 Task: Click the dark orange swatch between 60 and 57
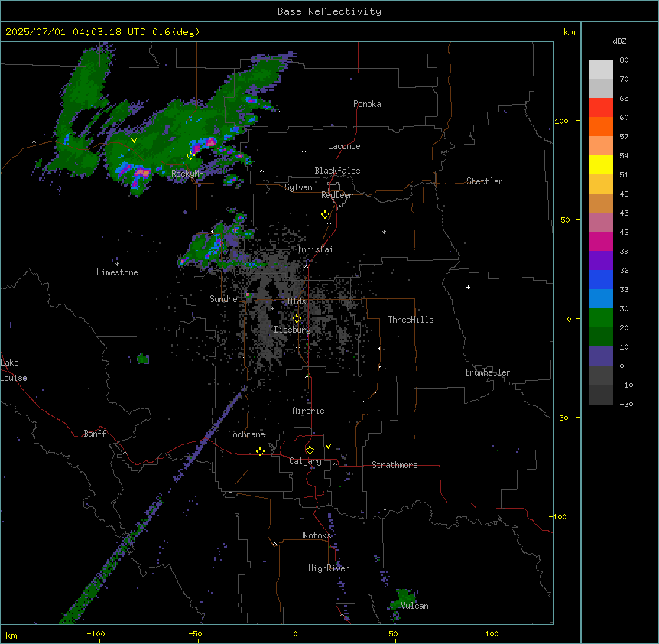point(601,126)
